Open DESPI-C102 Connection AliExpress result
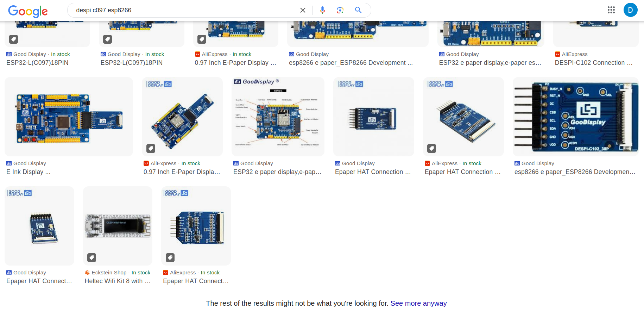644x311 pixels. pos(593,63)
